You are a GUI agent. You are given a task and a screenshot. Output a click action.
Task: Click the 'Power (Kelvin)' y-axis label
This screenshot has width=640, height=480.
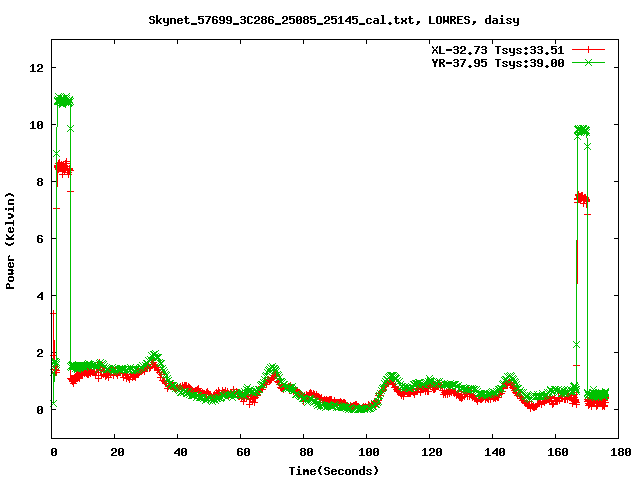point(10,241)
